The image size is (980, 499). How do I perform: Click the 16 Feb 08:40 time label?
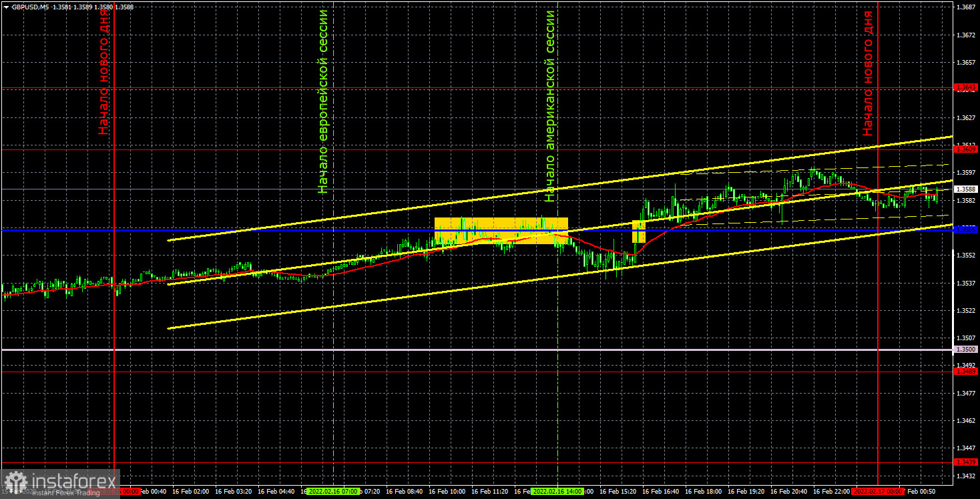(x=405, y=491)
